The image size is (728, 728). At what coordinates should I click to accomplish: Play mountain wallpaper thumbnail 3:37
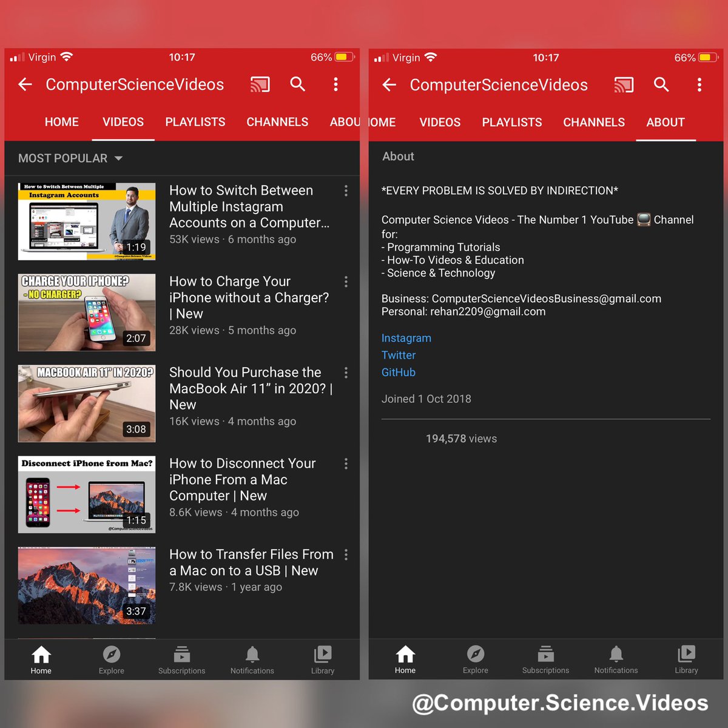pyautogui.click(x=87, y=585)
